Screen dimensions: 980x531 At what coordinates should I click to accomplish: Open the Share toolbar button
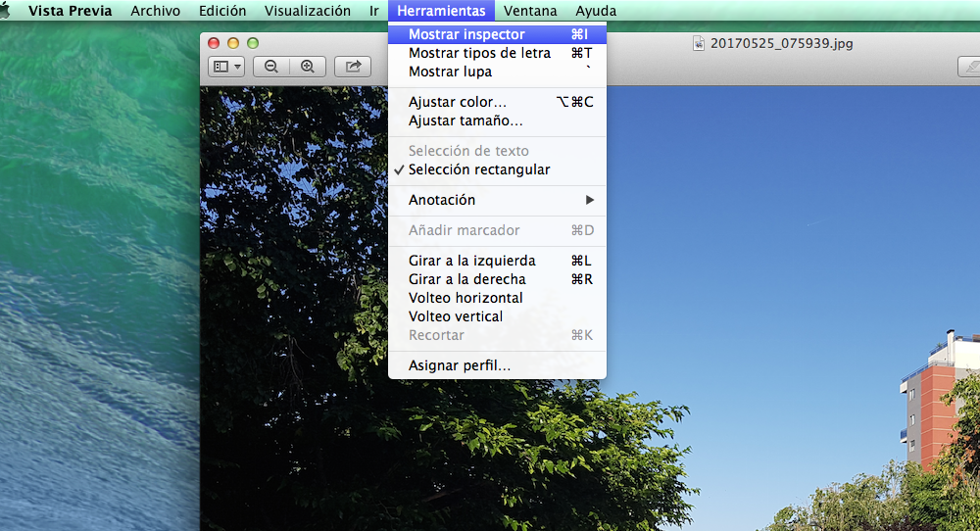point(353,67)
